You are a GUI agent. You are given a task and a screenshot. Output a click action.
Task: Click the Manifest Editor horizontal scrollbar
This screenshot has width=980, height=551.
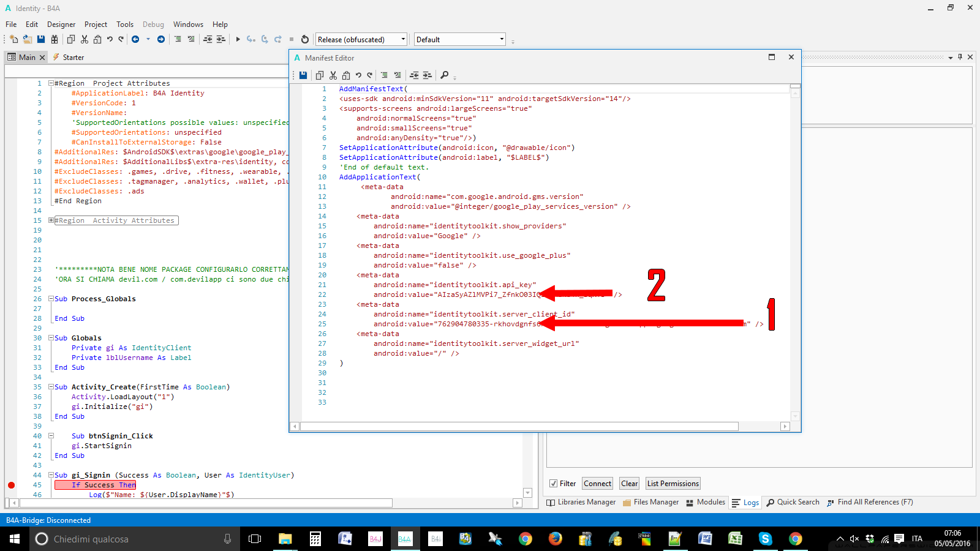519,426
